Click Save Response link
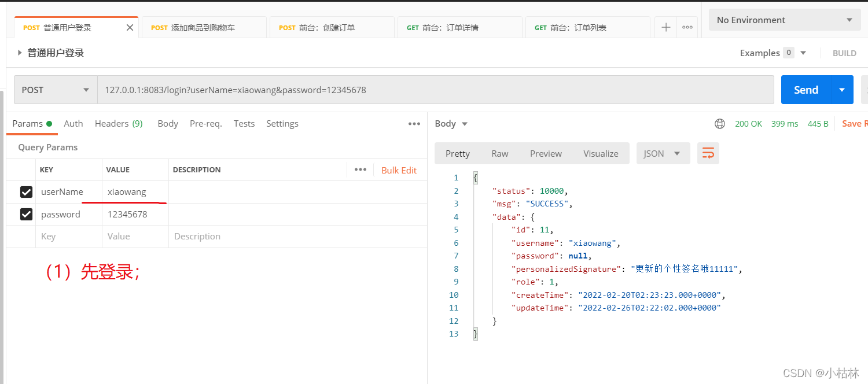The image size is (868, 384). [x=855, y=124]
